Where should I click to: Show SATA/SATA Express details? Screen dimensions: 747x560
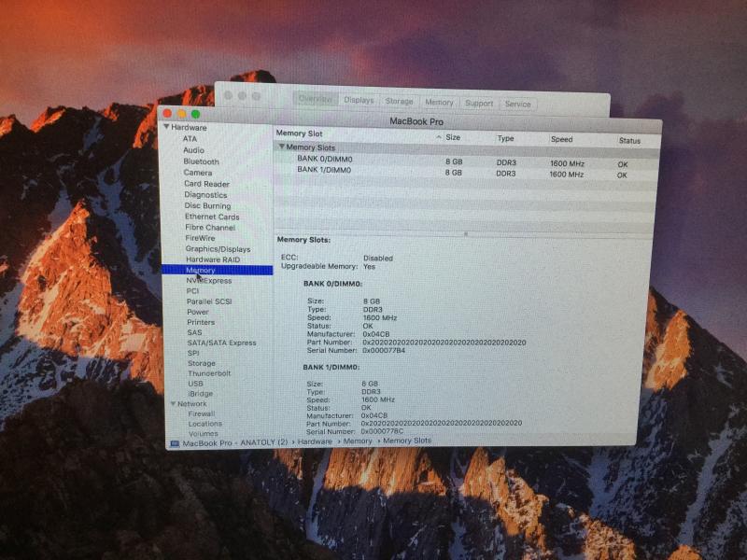[221, 343]
